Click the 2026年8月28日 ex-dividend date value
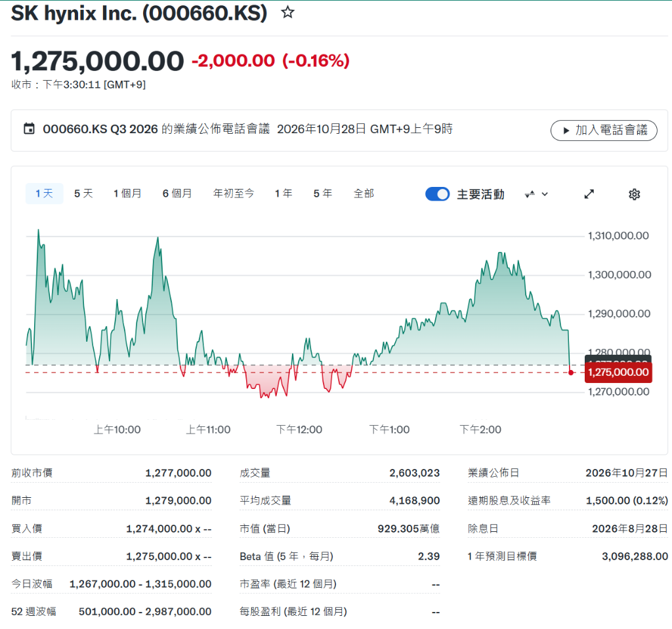The width and height of the screenshot is (672, 629). click(630, 529)
